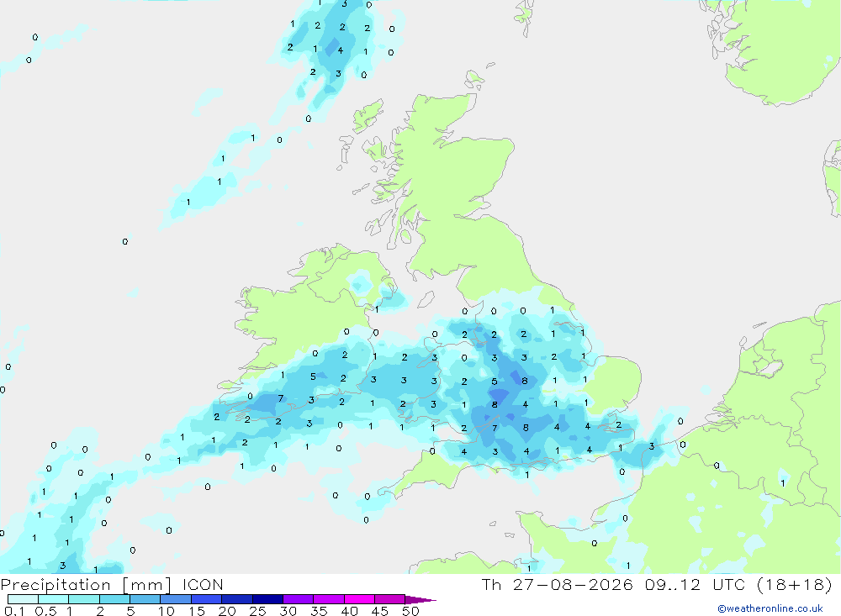The image size is (841, 616).
Task: Select the darkest navy 25–30 mm legend swatch
Action: click(x=267, y=599)
